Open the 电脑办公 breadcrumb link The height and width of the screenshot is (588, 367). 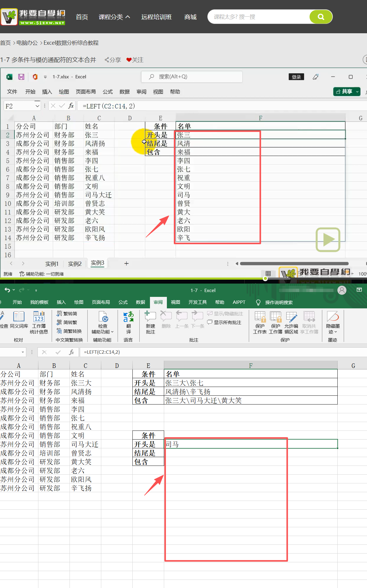27,43
